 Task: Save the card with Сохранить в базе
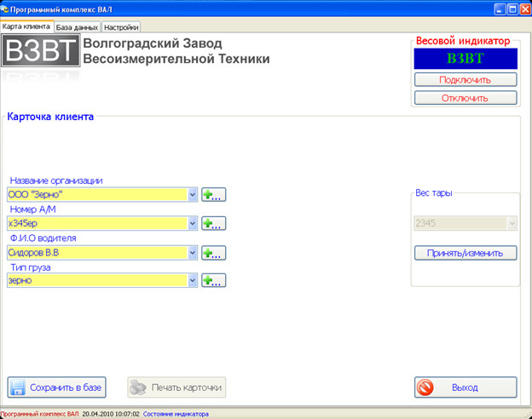pos(56,387)
